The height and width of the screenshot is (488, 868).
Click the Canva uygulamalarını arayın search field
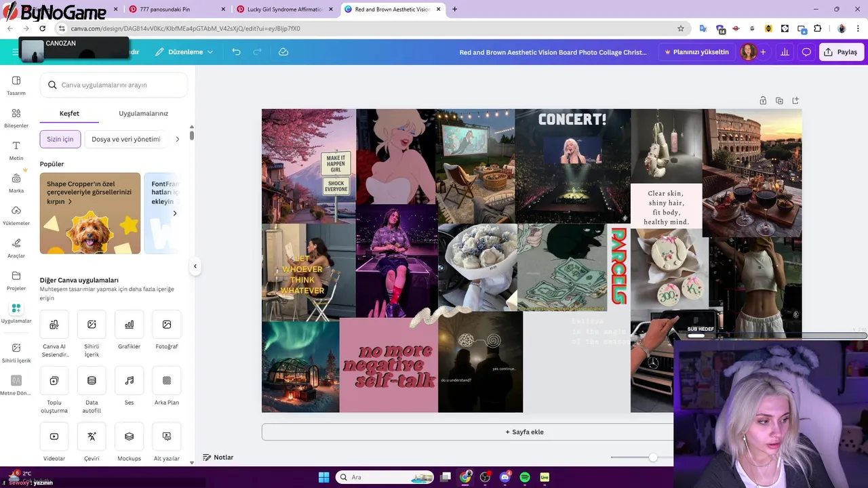(x=114, y=85)
